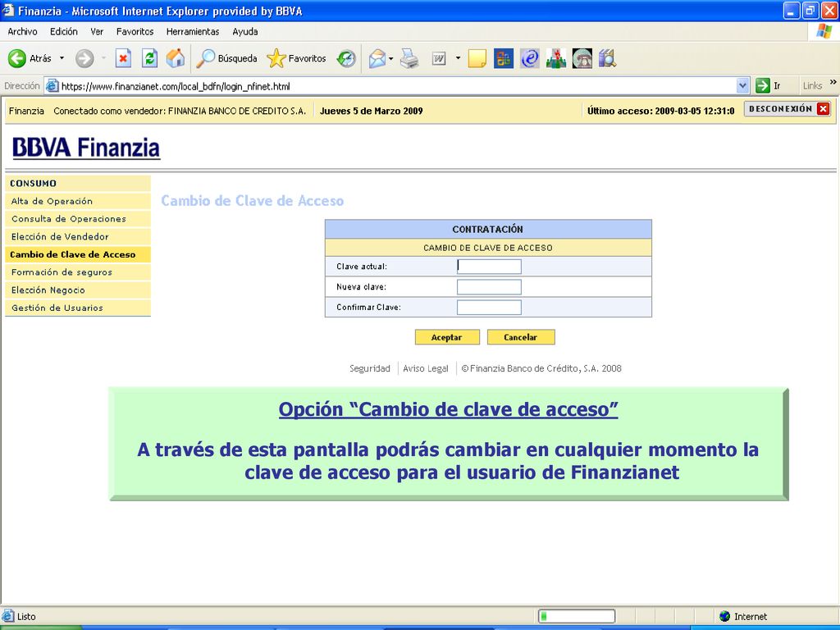840x630 pixels.
Task: Click the page icon in address bar
Action: (52, 85)
